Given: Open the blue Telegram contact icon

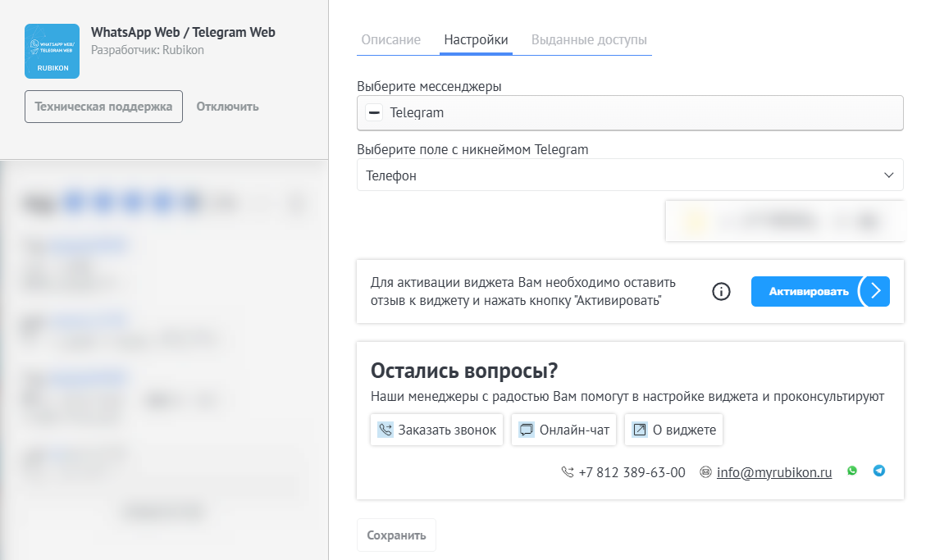Looking at the screenshot, I should click(x=879, y=471).
